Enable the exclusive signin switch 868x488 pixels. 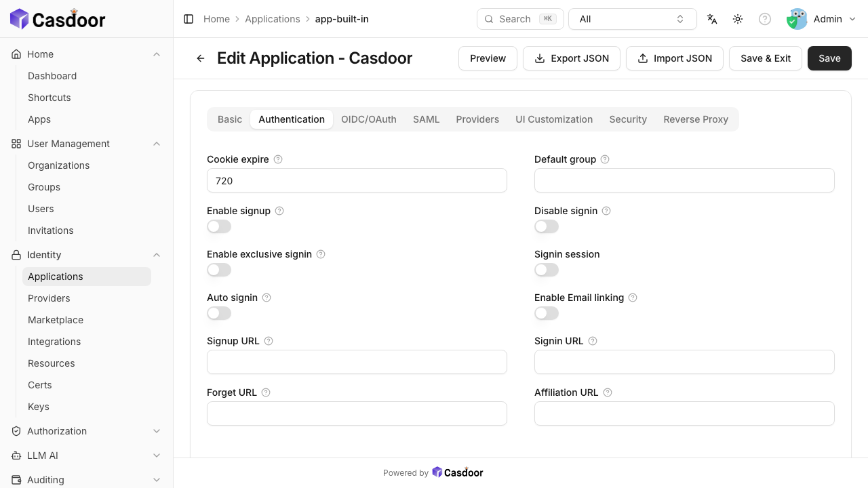219,270
